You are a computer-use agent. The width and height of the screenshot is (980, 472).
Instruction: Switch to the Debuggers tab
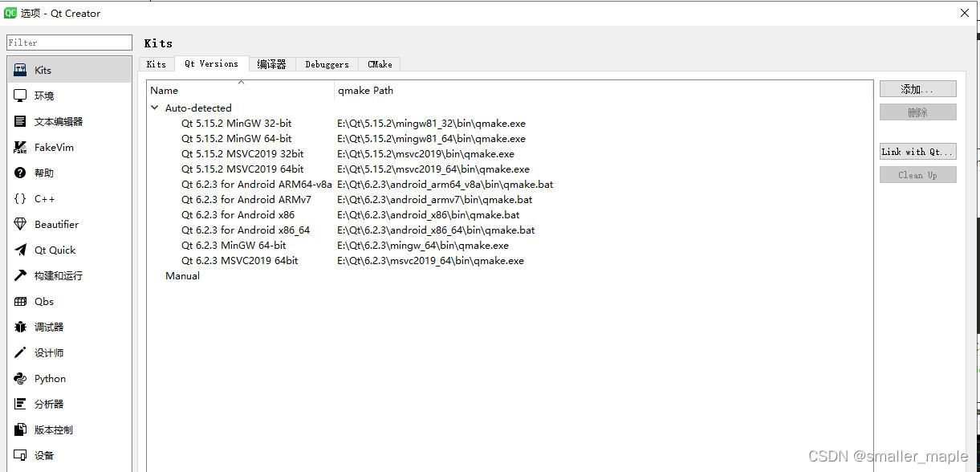(327, 64)
